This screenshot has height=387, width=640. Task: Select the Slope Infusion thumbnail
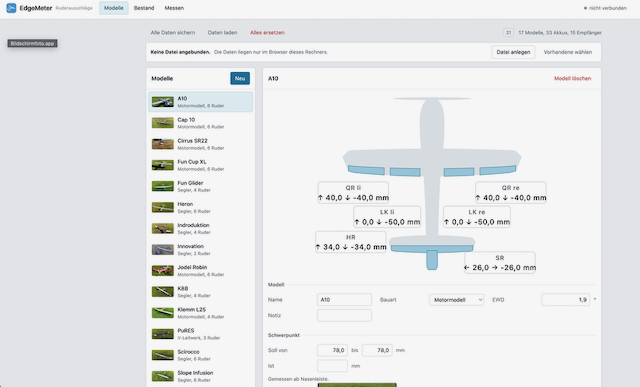coord(162,376)
